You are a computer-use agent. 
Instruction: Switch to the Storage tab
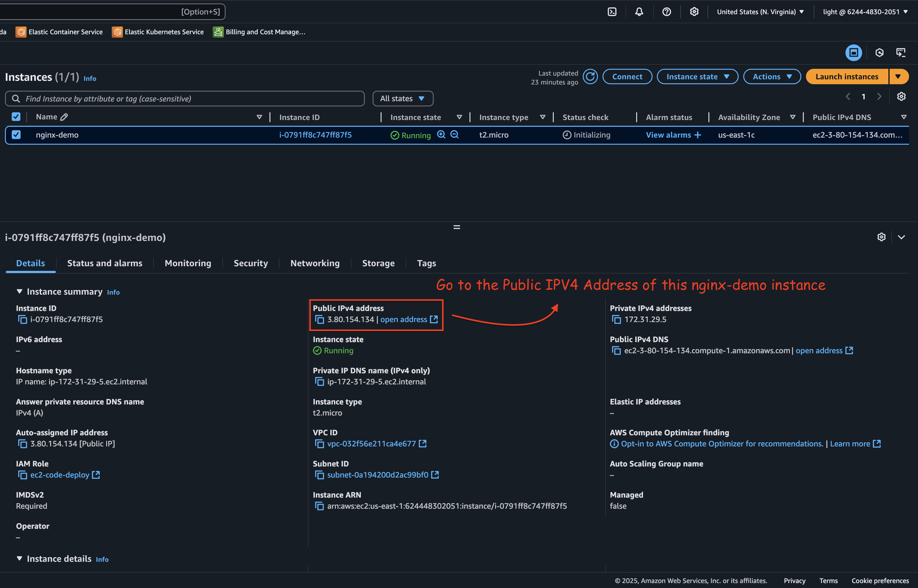378,263
